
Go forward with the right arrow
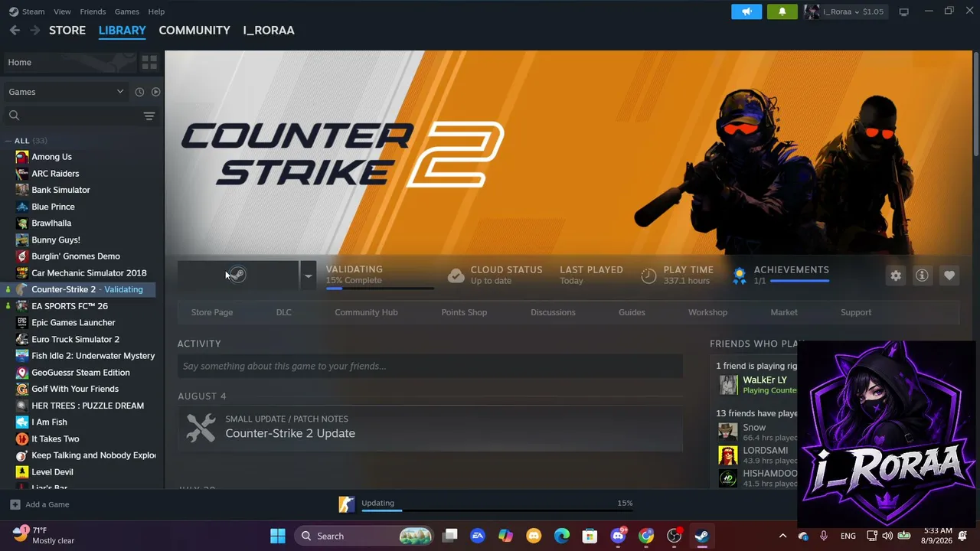(x=34, y=31)
